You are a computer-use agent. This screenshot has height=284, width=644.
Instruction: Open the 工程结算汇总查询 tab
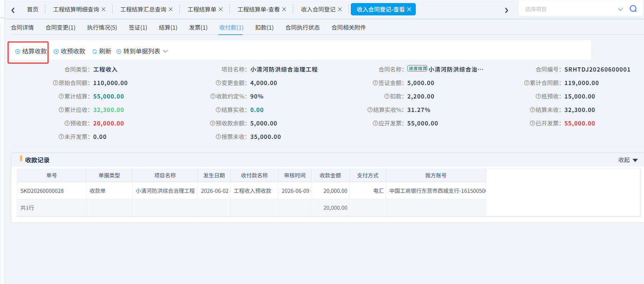143,9
